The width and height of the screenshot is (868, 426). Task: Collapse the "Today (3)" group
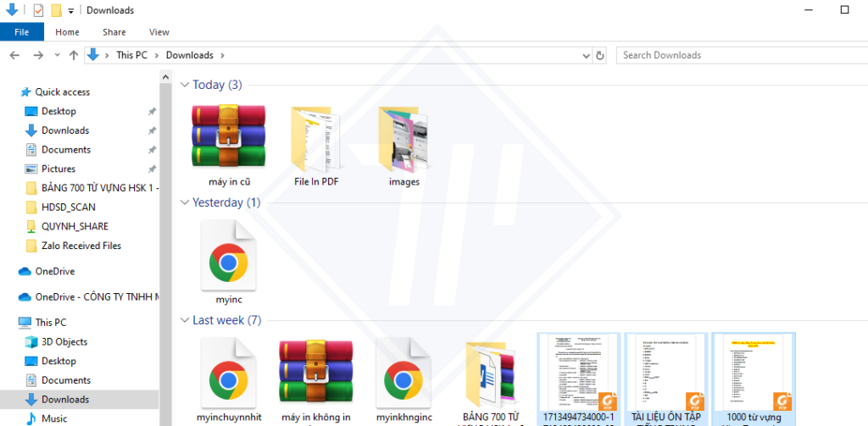click(185, 85)
